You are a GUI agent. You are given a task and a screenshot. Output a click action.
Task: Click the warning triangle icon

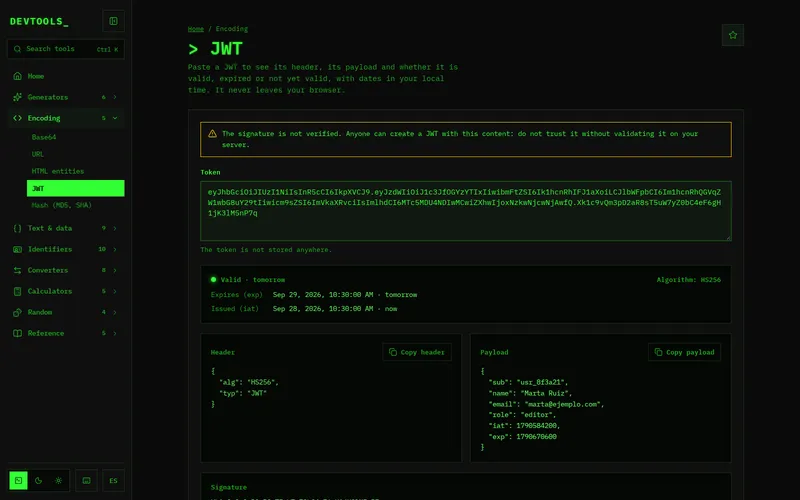pos(212,134)
